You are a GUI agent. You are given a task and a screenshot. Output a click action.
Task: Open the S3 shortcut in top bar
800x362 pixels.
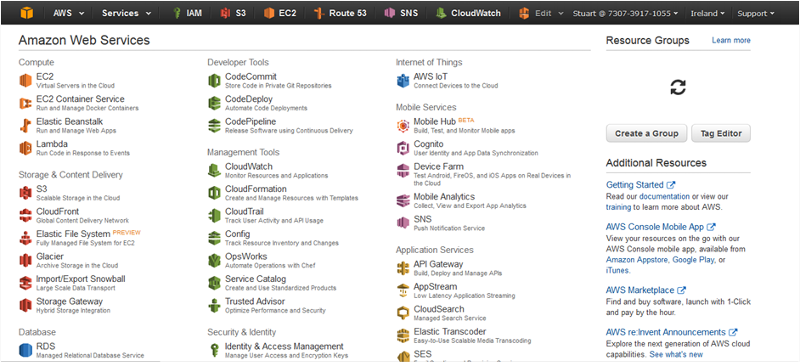pyautogui.click(x=233, y=13)
